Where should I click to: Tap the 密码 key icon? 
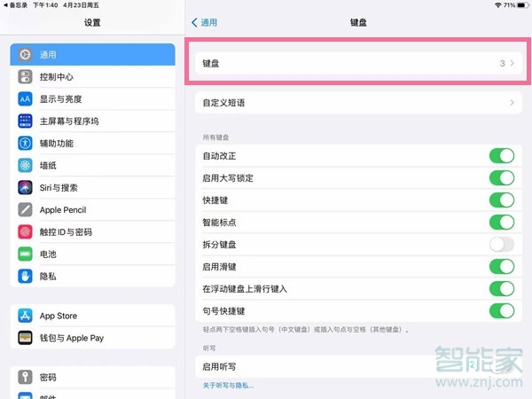pos(25,377)
